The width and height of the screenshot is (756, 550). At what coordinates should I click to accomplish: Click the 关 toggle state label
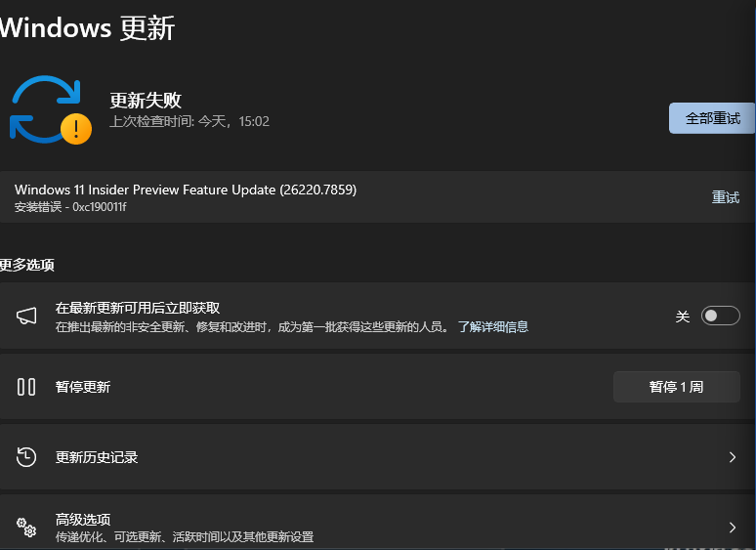coord(682,317)
